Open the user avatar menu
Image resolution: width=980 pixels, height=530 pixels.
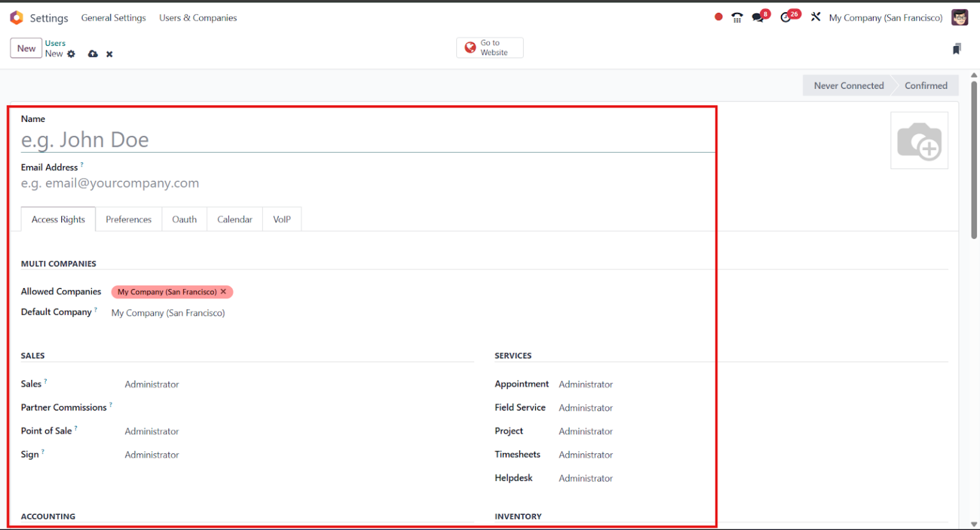(960, 17)
